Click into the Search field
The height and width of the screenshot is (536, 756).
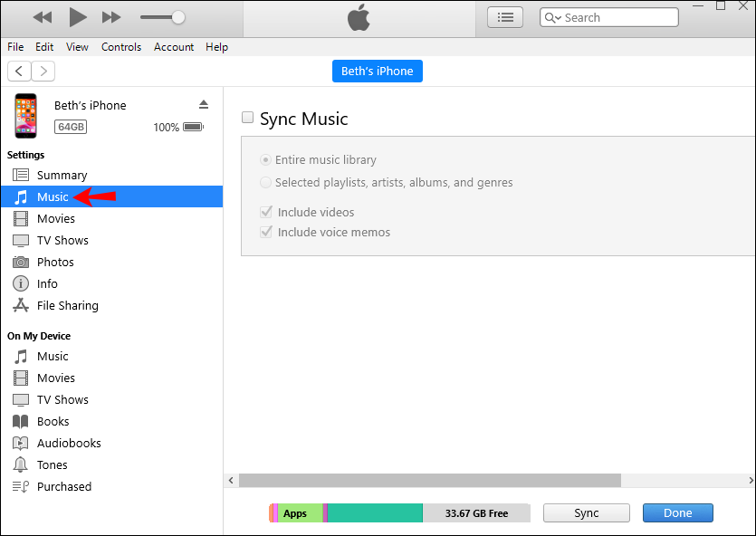click(x=609, y=17)
